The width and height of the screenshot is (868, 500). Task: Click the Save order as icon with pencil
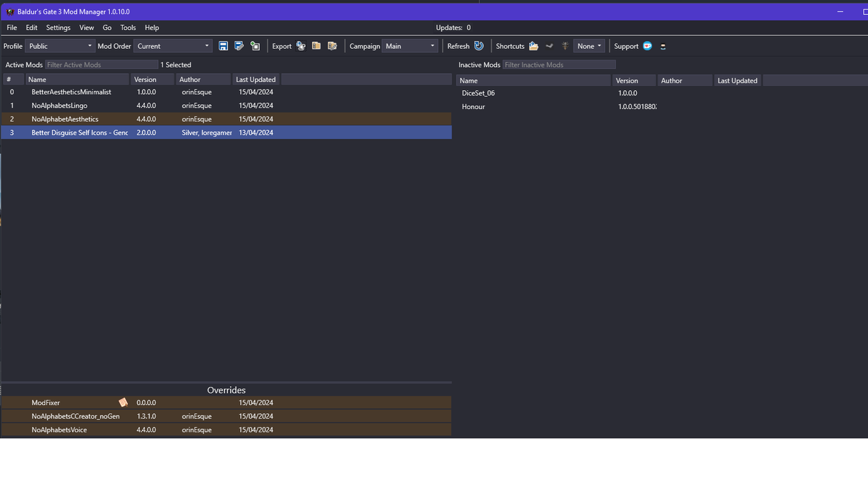point(239,46)
